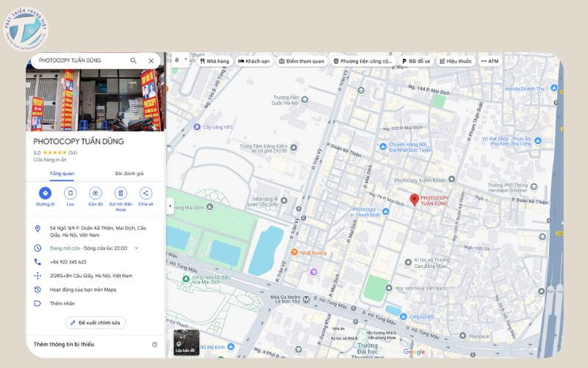
Task: Click the VC Pet Shop marker
Action: [538, 141]
